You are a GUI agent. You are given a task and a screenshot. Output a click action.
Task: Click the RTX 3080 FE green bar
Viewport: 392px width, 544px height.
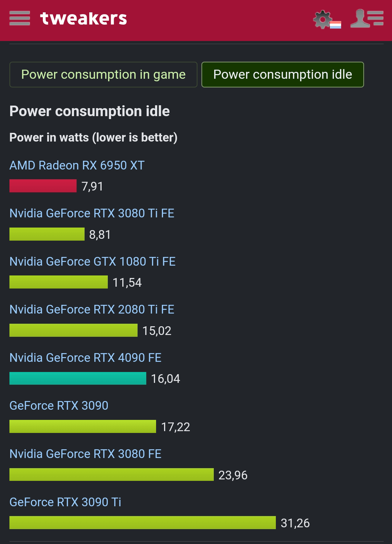pos(111,474)
